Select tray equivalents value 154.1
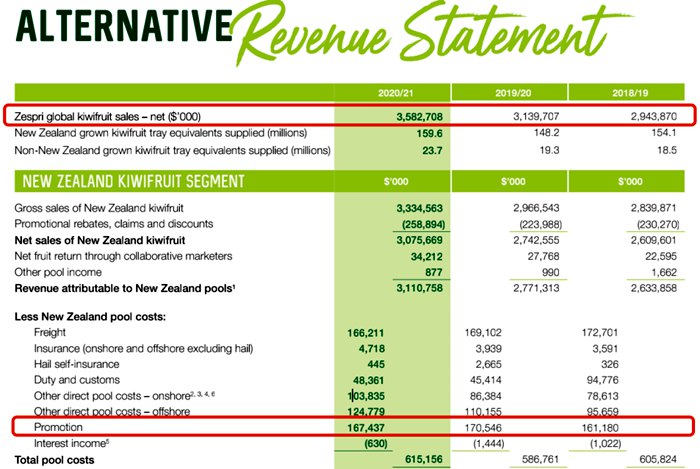The width and height of the screenshot is (700, 469). [x=663, y=133]
